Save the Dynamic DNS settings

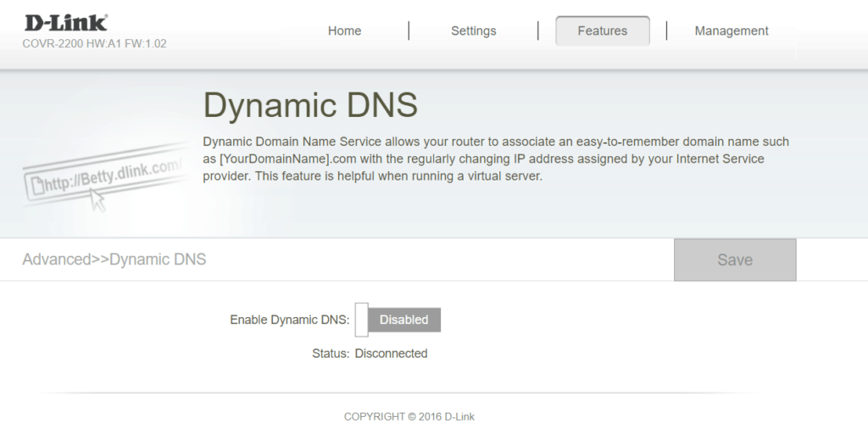[x=734, y=260]
